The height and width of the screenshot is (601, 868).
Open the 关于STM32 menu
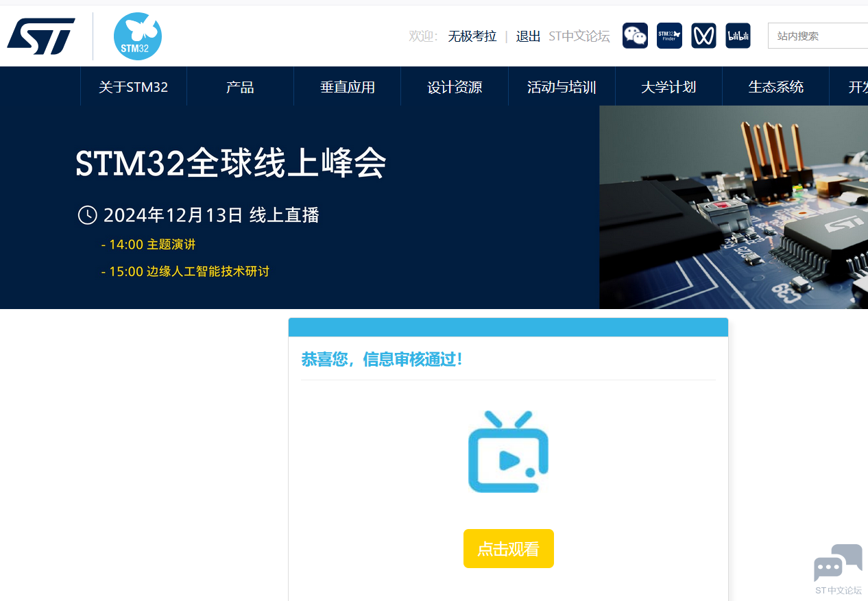point(133,87)
